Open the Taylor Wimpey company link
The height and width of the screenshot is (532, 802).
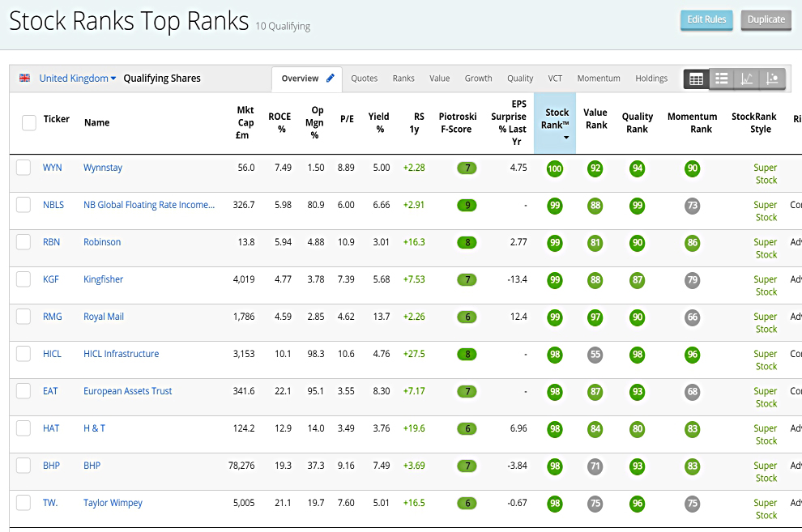click(x=113, y=503)
